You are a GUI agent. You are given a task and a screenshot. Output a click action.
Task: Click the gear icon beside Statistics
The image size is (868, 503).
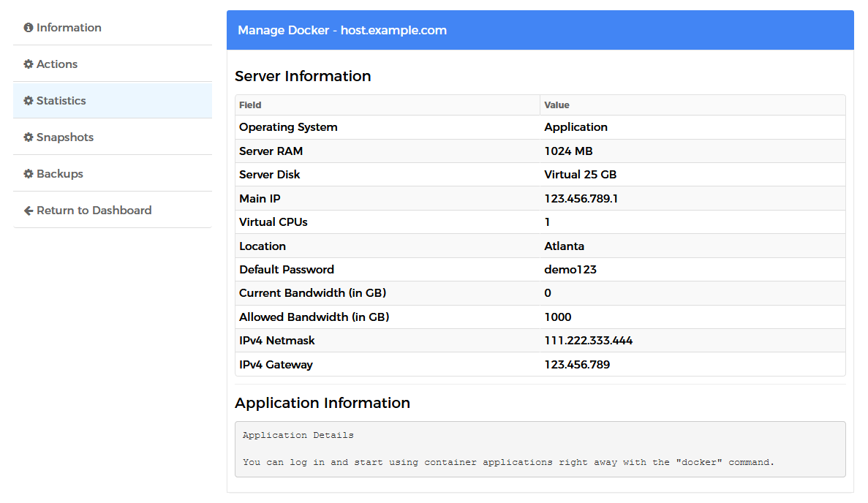tap(29, 101)
